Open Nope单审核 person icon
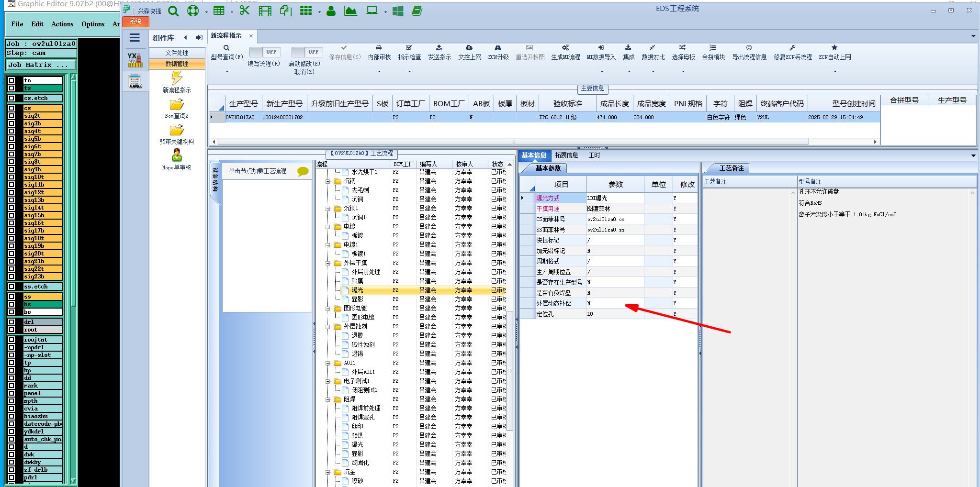980x487 pixels. [177, 155]
